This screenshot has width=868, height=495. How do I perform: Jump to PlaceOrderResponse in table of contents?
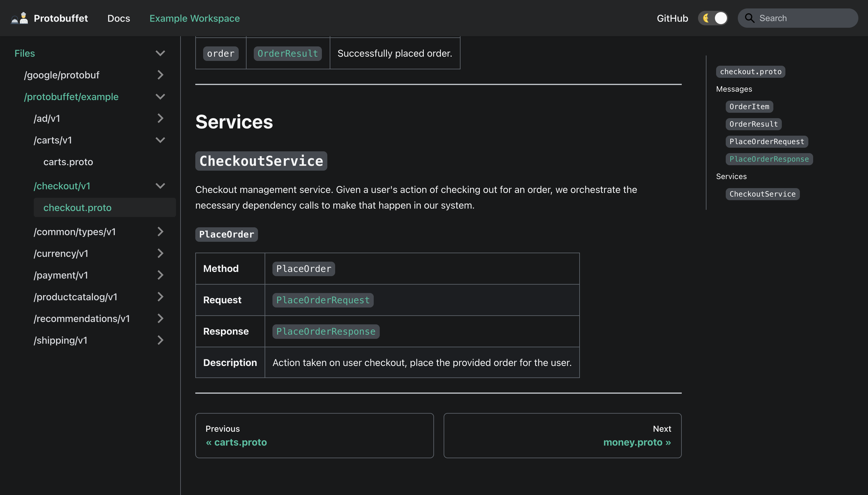coord(769,159)
